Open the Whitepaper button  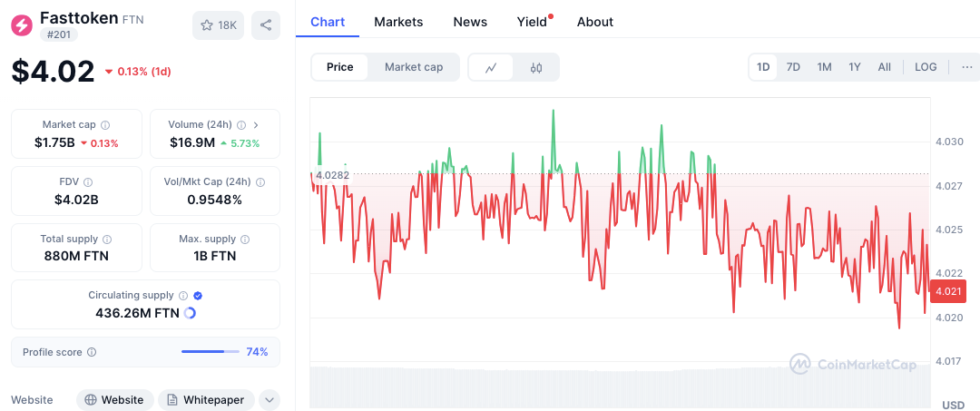click(206, 400)
